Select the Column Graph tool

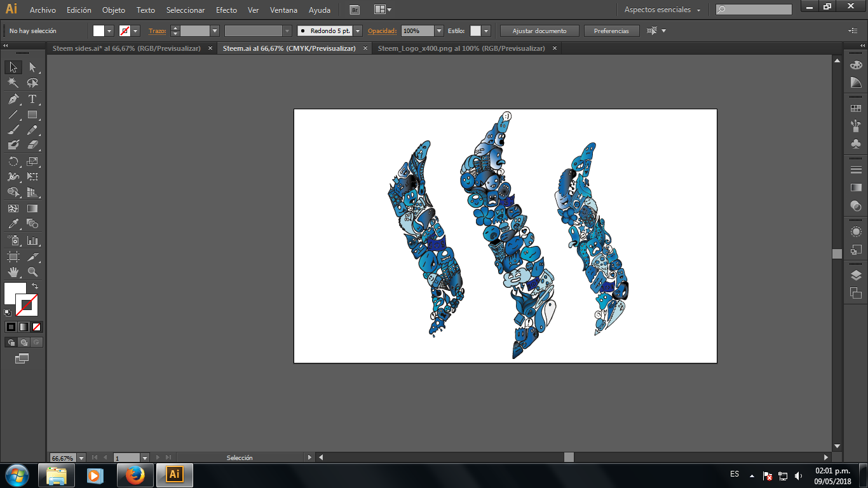pyautogui.click(x=32, y=241)
